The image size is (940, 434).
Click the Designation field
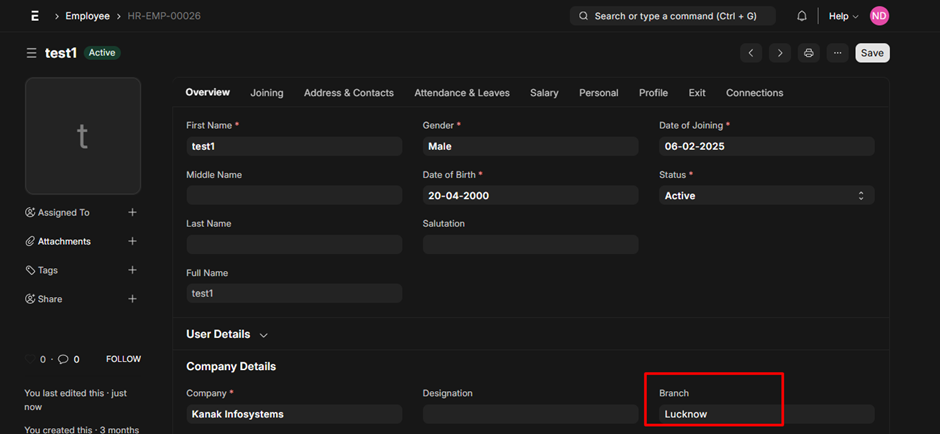pos(531,414)
